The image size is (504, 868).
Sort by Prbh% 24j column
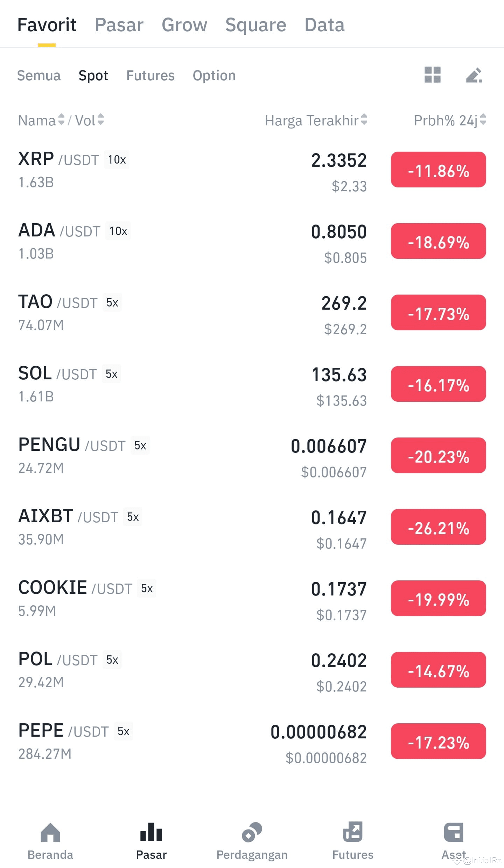450,120
